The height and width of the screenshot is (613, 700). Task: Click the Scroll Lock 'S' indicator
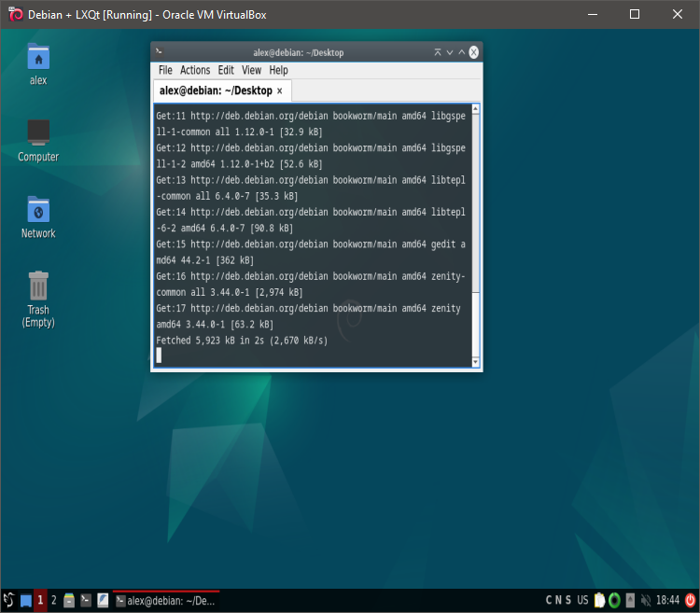pyautogui.click(x=568, y=600)
